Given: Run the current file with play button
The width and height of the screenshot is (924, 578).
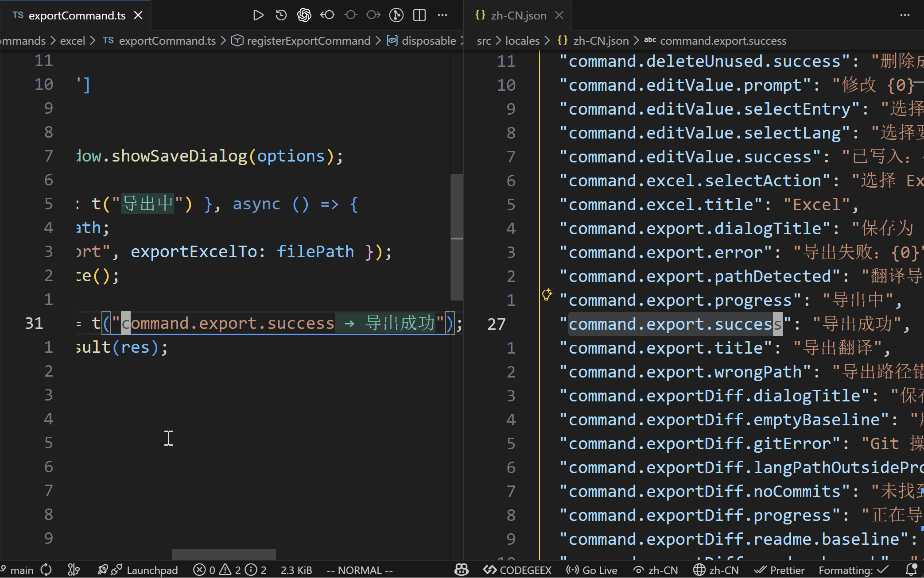Looking at the screenshot, I should tap(258, 15).
